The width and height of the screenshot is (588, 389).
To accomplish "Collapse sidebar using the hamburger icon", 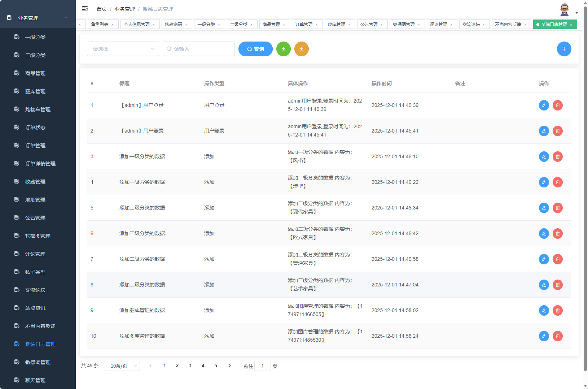I will point(85,9).
